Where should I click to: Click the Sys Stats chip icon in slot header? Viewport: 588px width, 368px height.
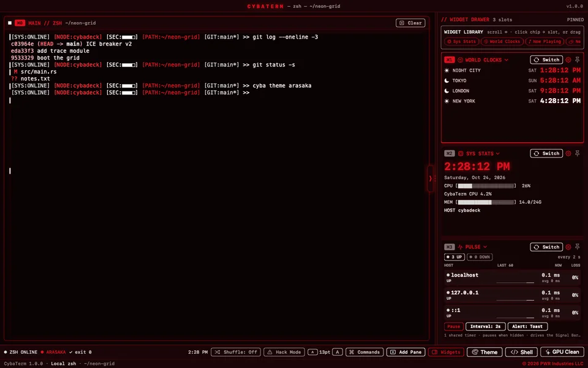461,153
